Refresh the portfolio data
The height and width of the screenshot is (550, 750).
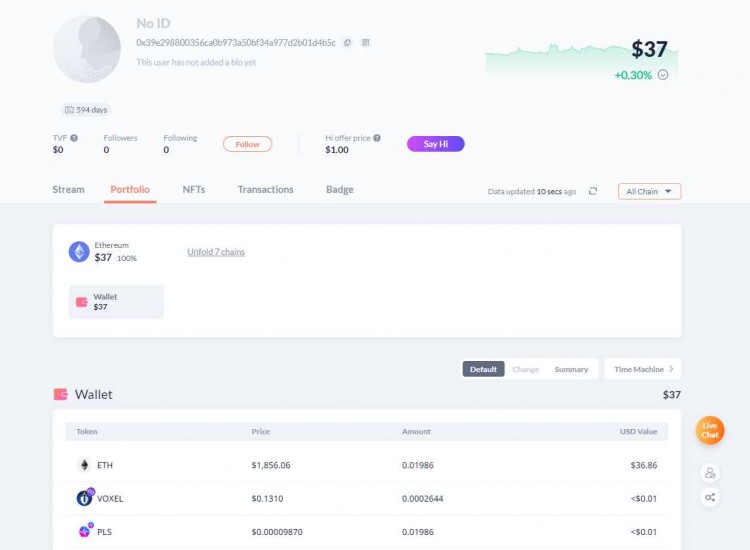593,191
